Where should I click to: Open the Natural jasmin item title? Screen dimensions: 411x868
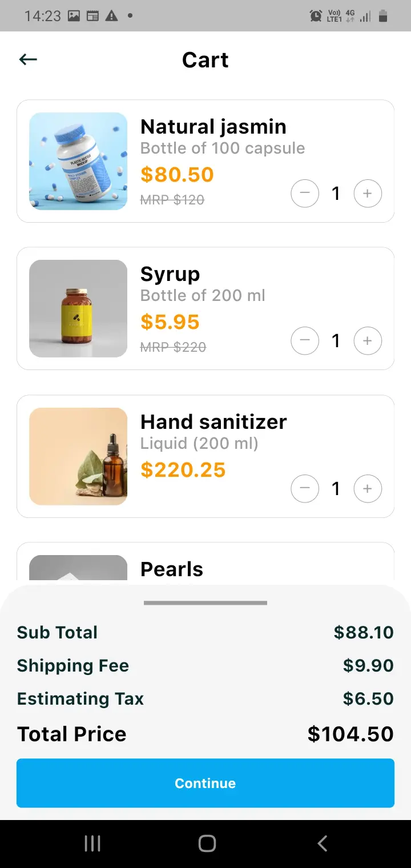(x=213, y=127)
